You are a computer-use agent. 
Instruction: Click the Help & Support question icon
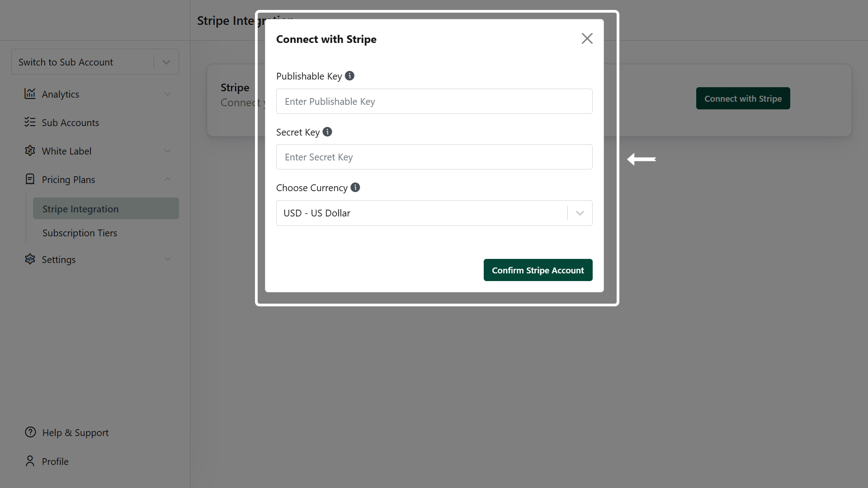click(x=30, y=432)
